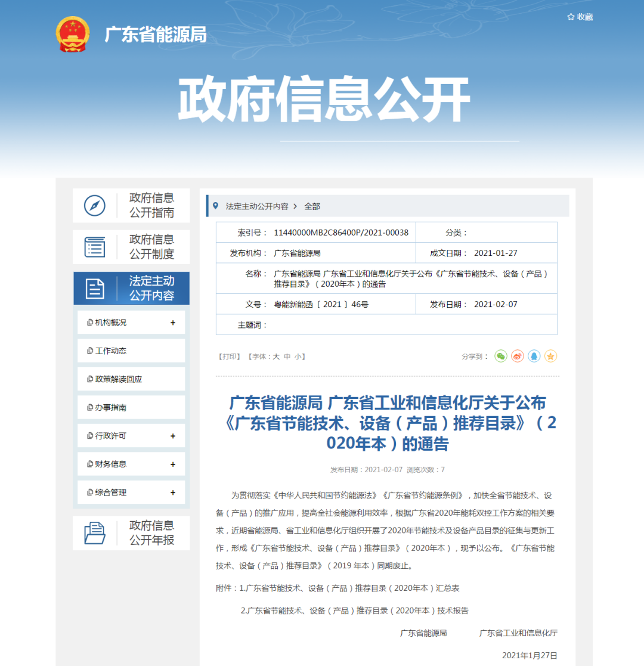
Task: Click the national emblem logo
Action: click(73, 34)
